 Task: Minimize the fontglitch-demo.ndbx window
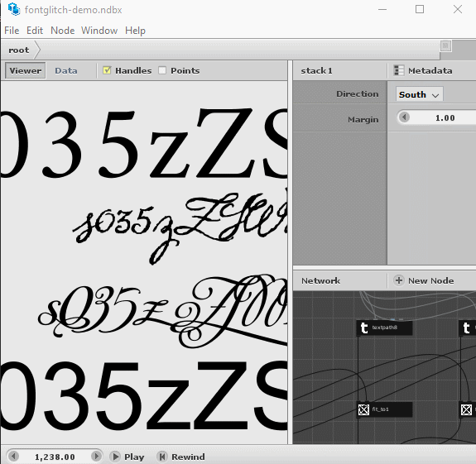point(382,9)
